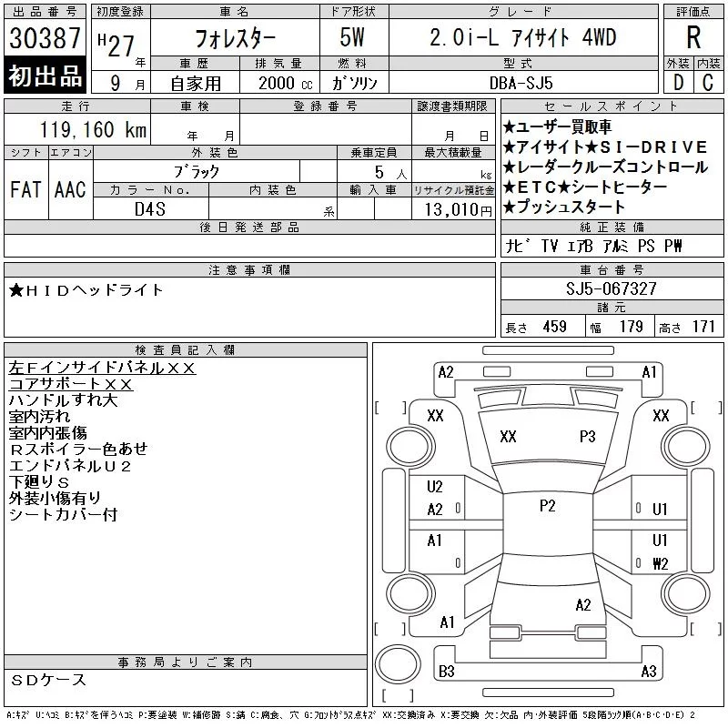Click inspector note エンドパネルU2
Image resolution: width=728 pixels, height=728 pixels.
point(70,466)
